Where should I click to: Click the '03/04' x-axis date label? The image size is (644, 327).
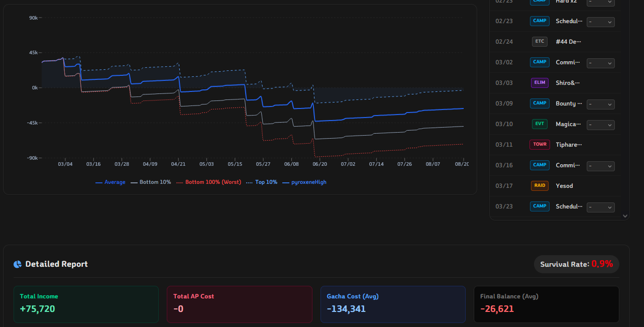click(65, 164)
